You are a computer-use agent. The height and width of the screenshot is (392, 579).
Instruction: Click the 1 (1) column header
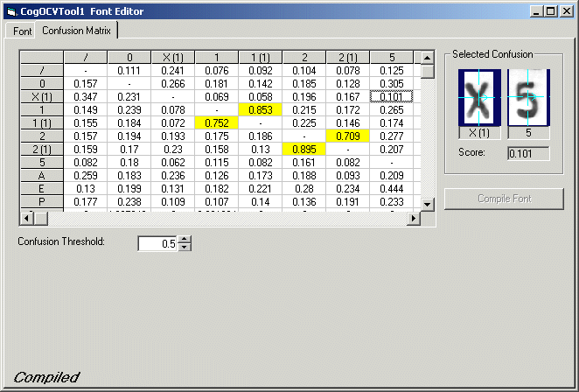[x=261, y=57]
